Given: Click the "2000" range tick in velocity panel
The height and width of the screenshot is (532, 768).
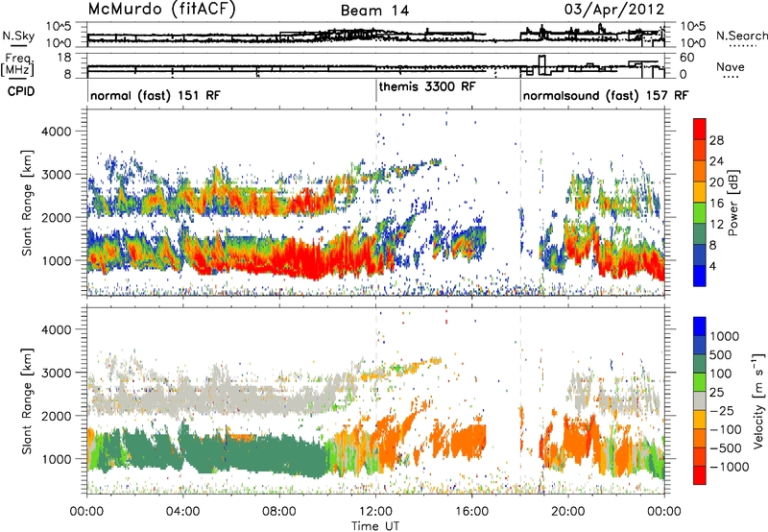Looking at the screenshot, I should [x=56, y=416].
